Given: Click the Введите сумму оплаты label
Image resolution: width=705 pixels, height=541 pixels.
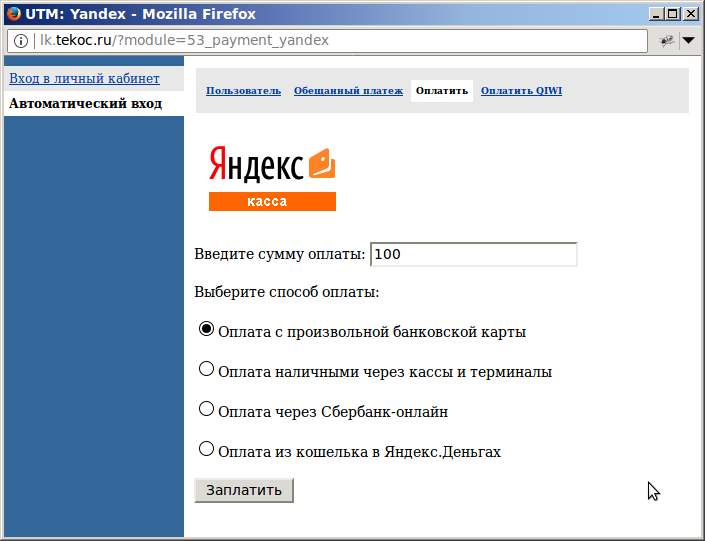Looking at the screenshot, I should coord(280,255).
